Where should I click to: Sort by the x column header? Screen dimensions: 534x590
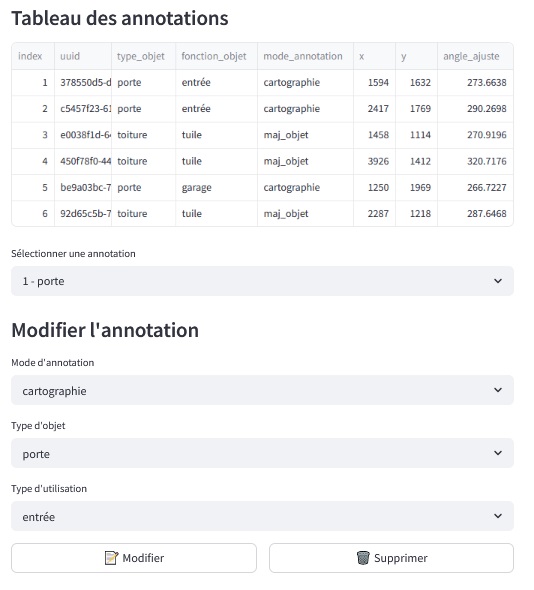click(374, 56)
